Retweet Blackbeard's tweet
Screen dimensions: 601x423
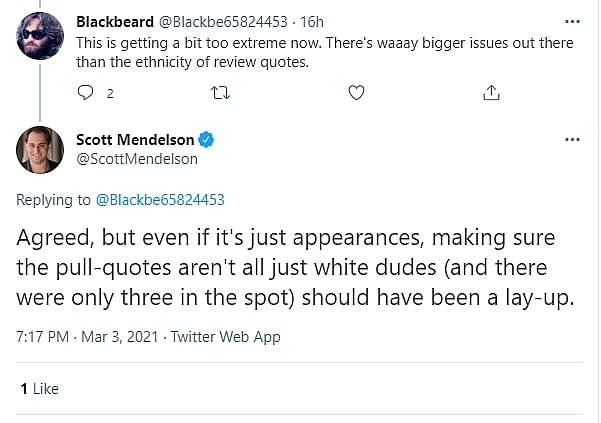pyautogui.click(x=221, y=92)
